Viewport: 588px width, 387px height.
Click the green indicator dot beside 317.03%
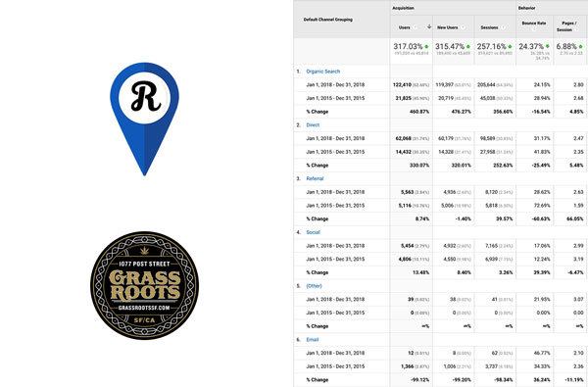[426, 47]
